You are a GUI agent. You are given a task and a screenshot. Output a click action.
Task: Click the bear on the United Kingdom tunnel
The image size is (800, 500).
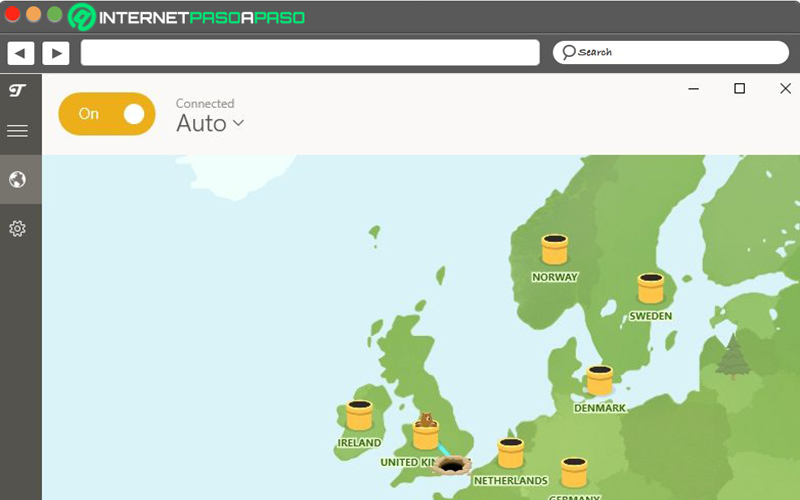[426, 420]
